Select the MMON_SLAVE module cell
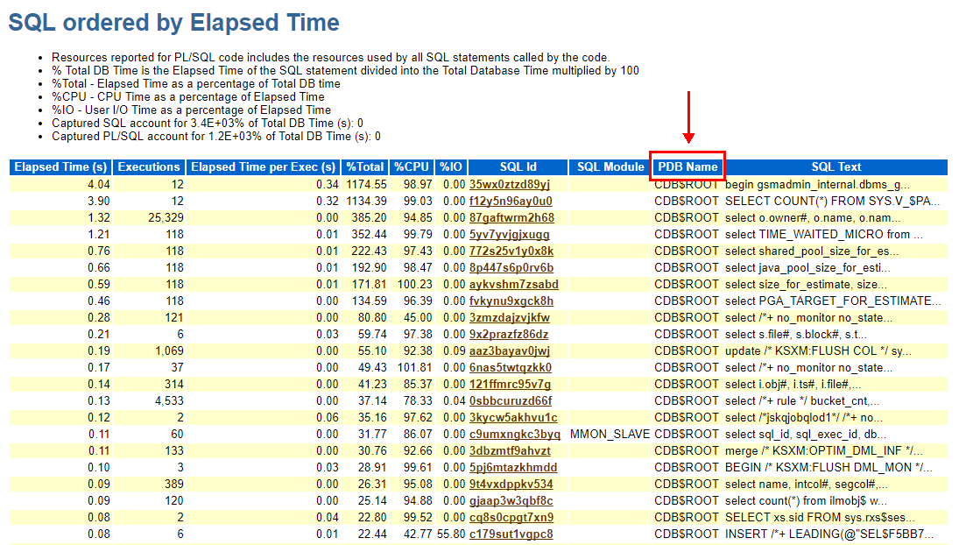The image size is (980, 545). [x=610, y=434]
